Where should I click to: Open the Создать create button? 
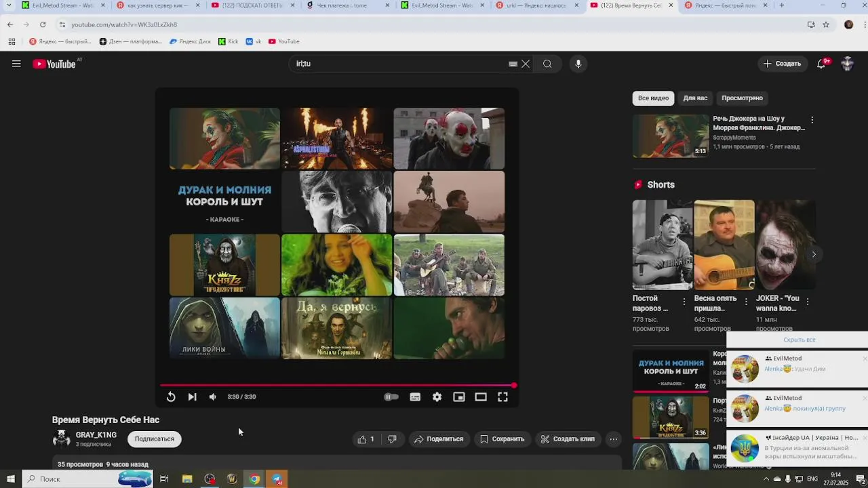(x=782, y=64)
